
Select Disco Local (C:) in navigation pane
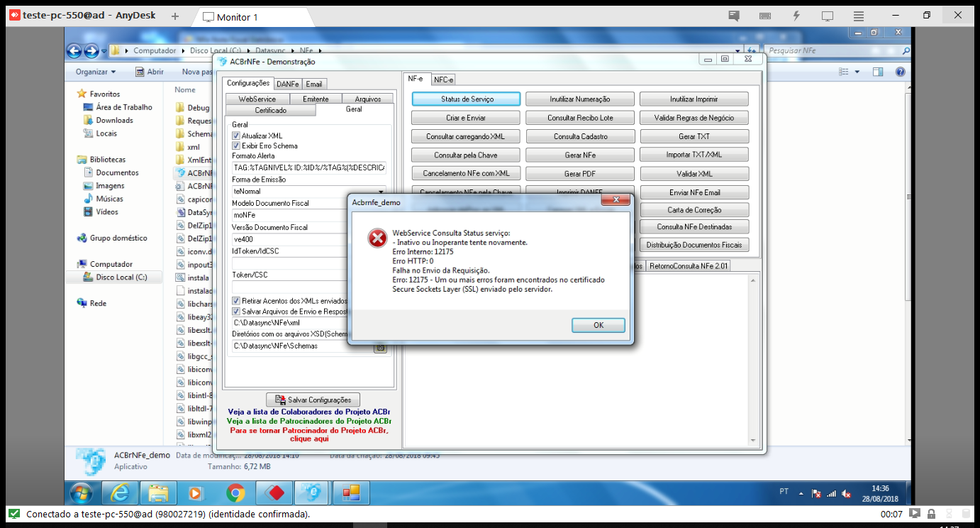pyautogui.click(x=121, y=277)
